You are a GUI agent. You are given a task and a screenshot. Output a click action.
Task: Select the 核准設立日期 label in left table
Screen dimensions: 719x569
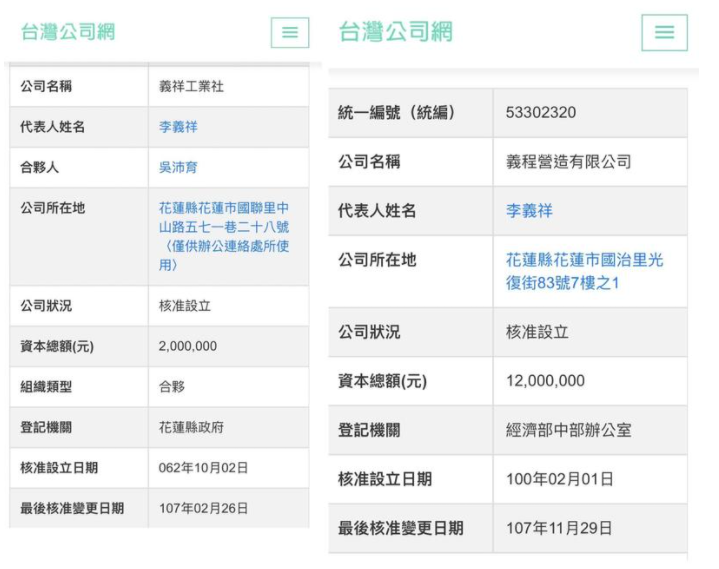[59, 468]
